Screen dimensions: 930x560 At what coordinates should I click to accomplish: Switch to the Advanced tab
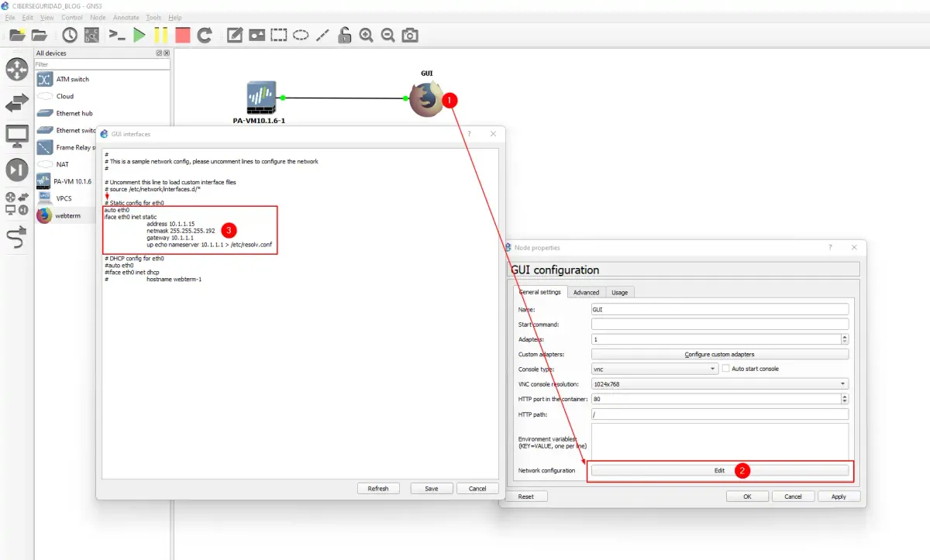[x=586, y=292]
